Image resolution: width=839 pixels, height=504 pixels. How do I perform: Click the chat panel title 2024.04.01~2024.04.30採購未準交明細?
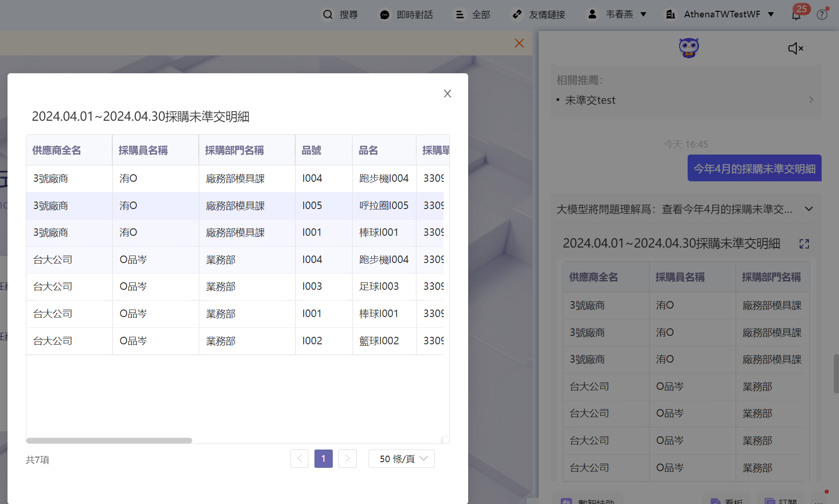[671, 243]
